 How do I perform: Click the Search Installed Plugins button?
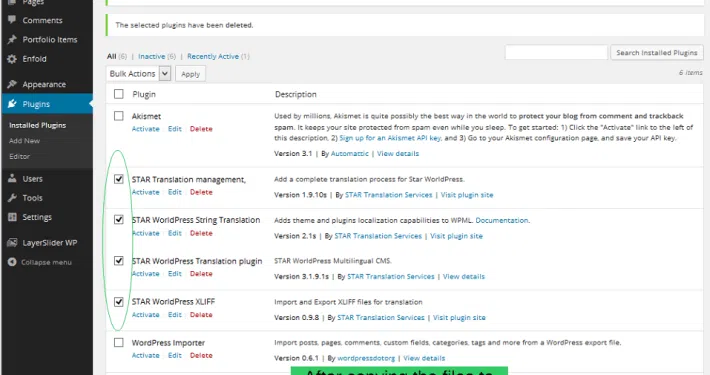tap(657, 53)
